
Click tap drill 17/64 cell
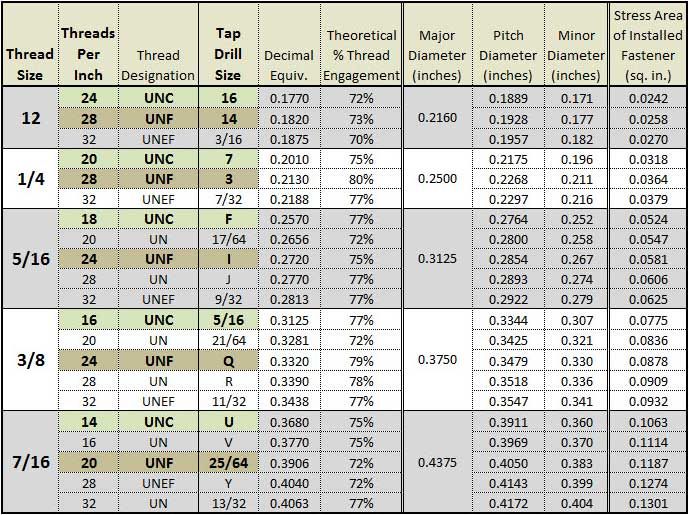coord(228,239)
